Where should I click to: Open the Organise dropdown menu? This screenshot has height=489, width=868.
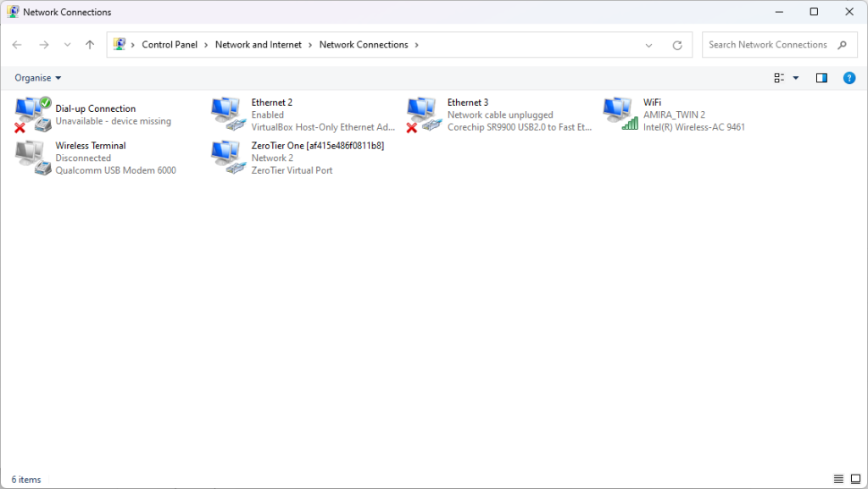point(38,78)
